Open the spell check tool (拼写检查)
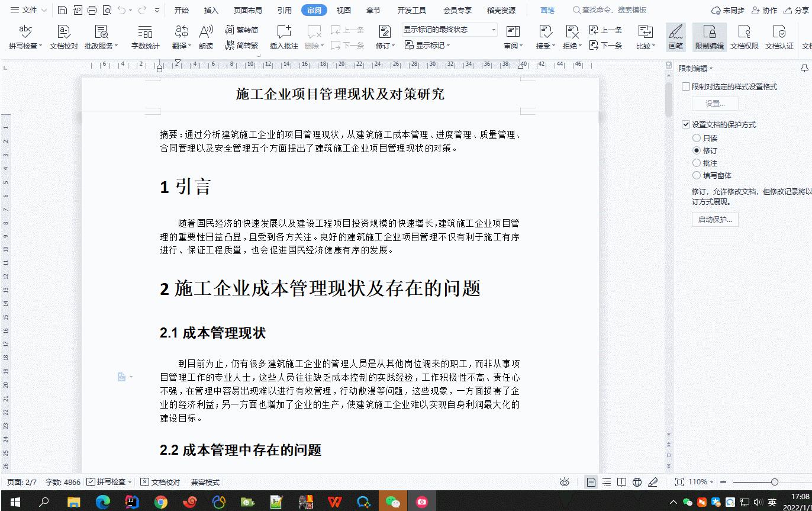 pyautogui.click(x=21, y=36)
